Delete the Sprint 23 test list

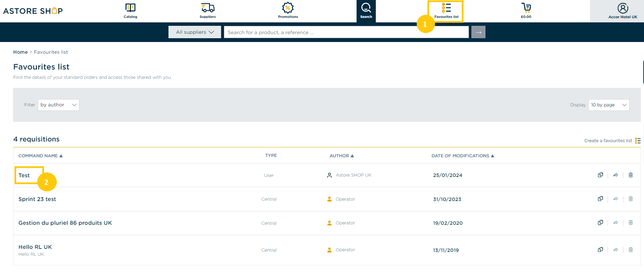(631, 199)
